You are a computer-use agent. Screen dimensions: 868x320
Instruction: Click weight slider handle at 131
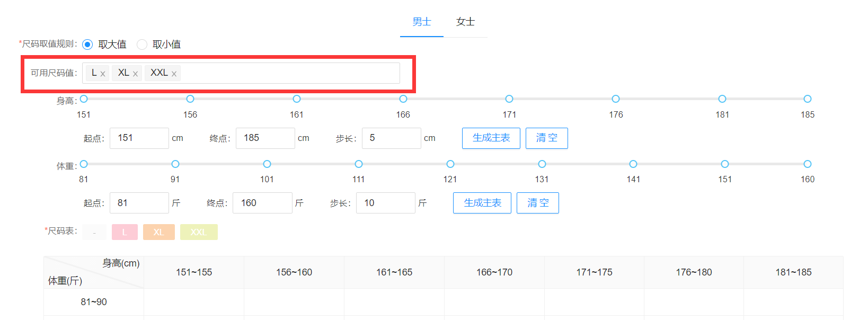[x=542, y=164]
